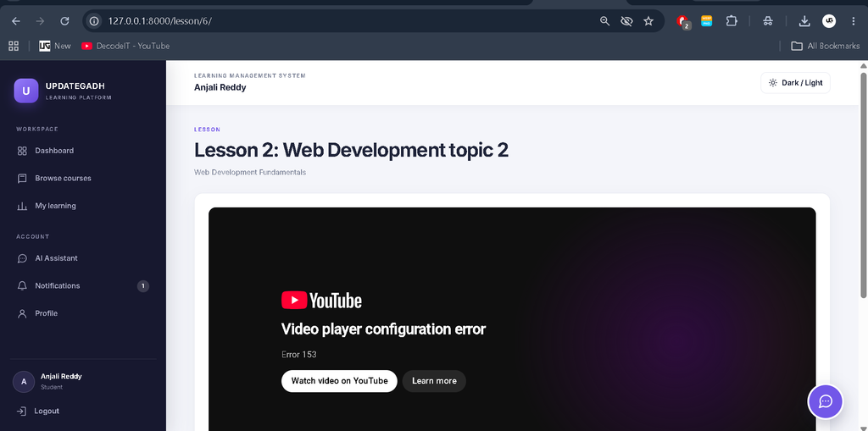Click the Anjali Reddy name in sidebar footer
Viewport: 868px width, 431px height.
[x=61, y=376]
